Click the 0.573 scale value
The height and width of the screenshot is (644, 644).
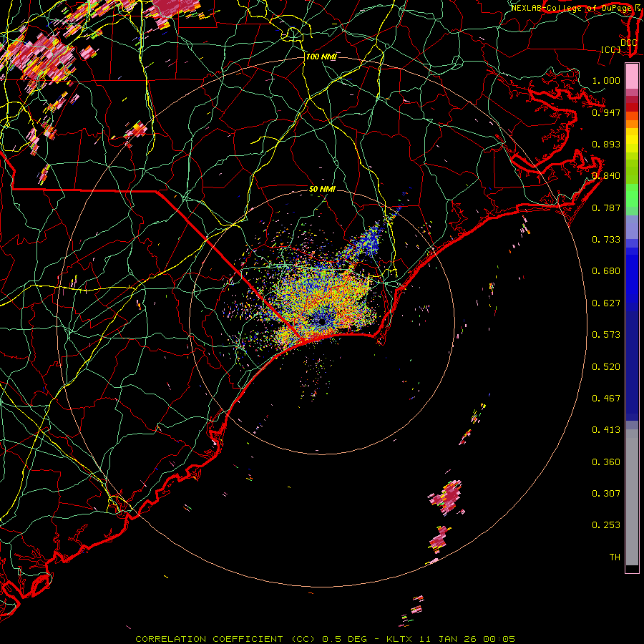click(x=606, y=335)
